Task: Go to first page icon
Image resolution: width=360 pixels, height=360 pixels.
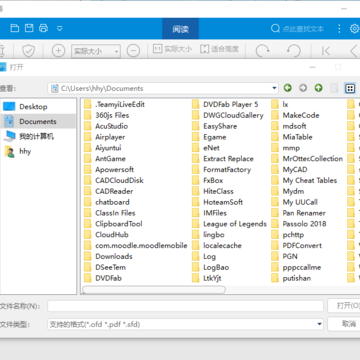Action: [326, 51]
